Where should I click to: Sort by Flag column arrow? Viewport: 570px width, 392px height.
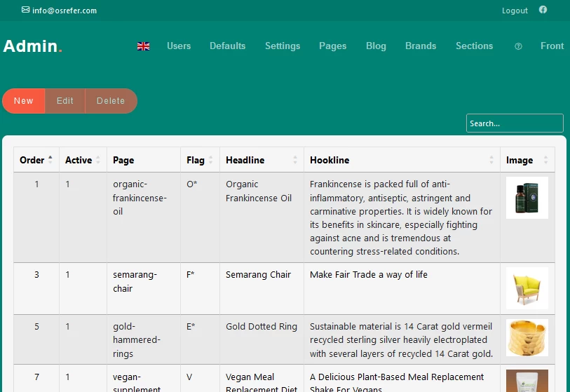[x=210, y=160]
